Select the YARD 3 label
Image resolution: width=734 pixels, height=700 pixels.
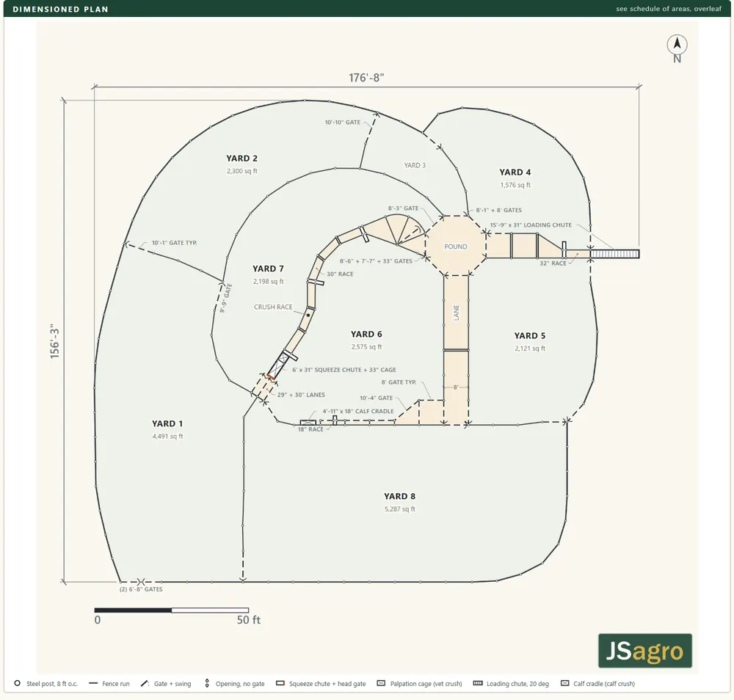415,165
